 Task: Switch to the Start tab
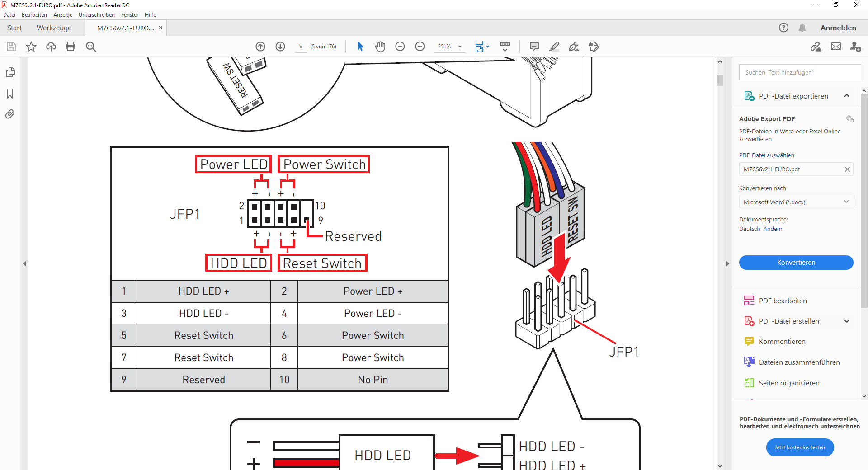click(x=14, y=28)
